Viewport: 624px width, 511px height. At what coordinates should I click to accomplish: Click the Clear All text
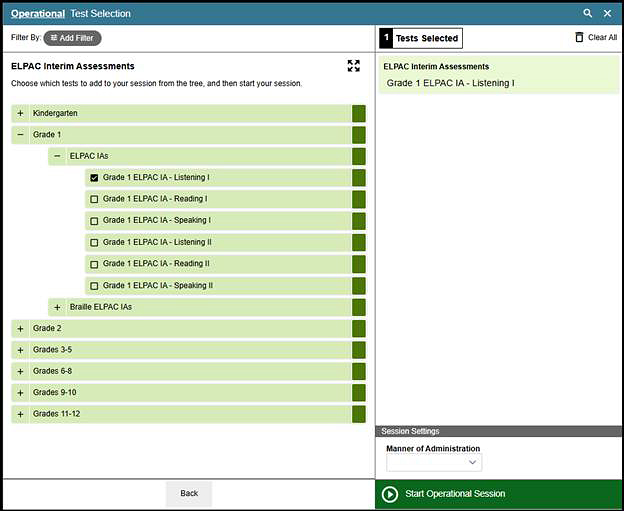tap(603, 37)
